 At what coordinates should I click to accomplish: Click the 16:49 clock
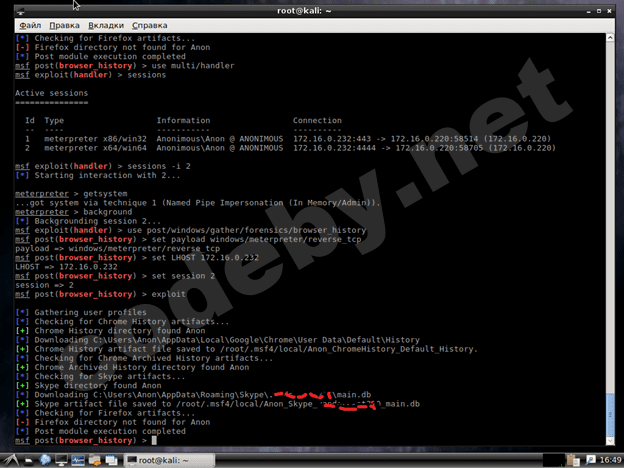pos(610,460)
